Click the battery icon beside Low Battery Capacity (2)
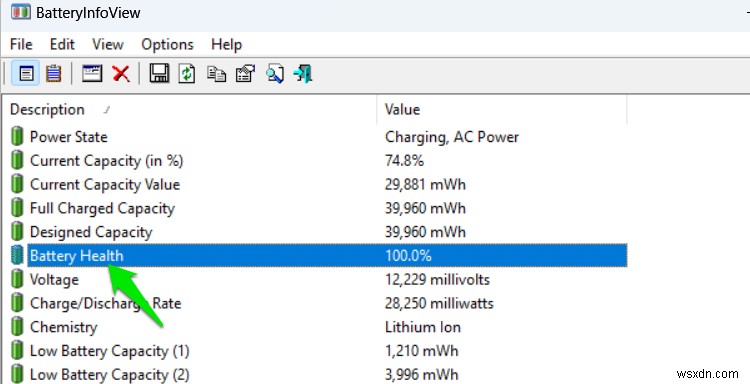This screenshot has width=750, height=384. click(17, 373)
